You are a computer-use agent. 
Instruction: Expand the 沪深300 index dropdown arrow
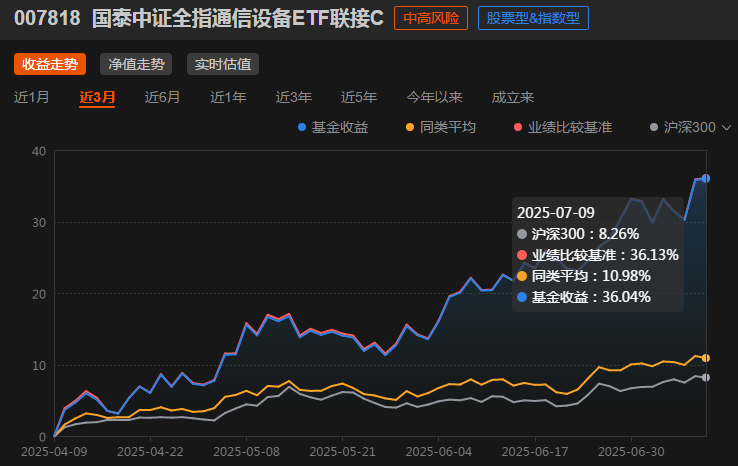point(726,128)
